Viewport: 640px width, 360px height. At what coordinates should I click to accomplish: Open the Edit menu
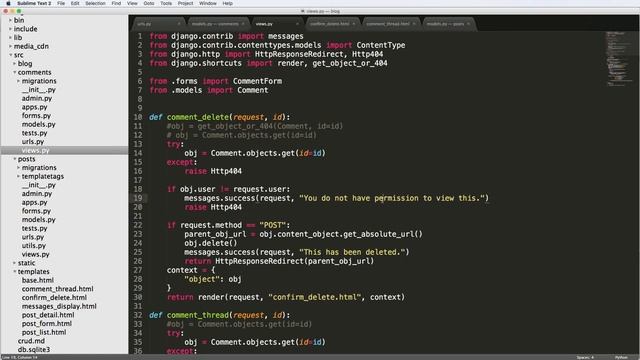point(75,3)
